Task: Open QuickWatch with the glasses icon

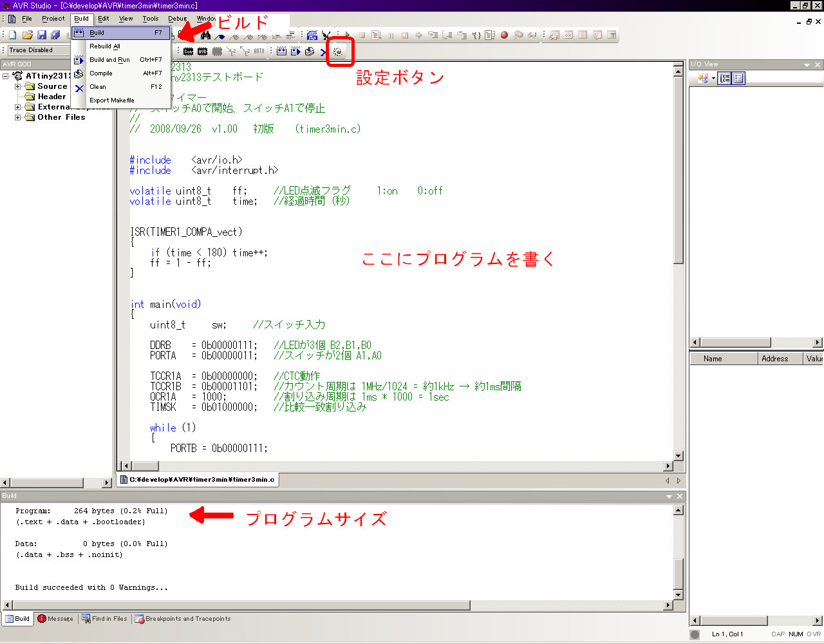Action: (532, 35)
